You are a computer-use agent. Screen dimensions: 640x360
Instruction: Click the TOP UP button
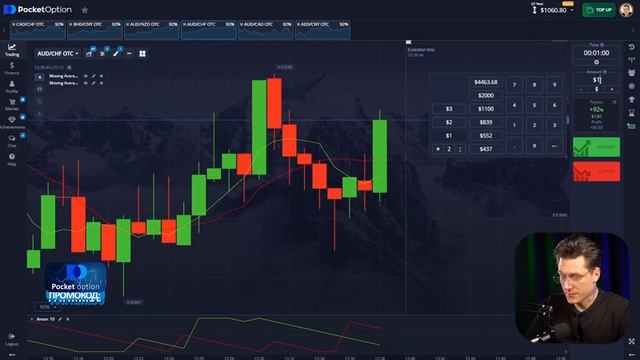(x=599, y=10)
